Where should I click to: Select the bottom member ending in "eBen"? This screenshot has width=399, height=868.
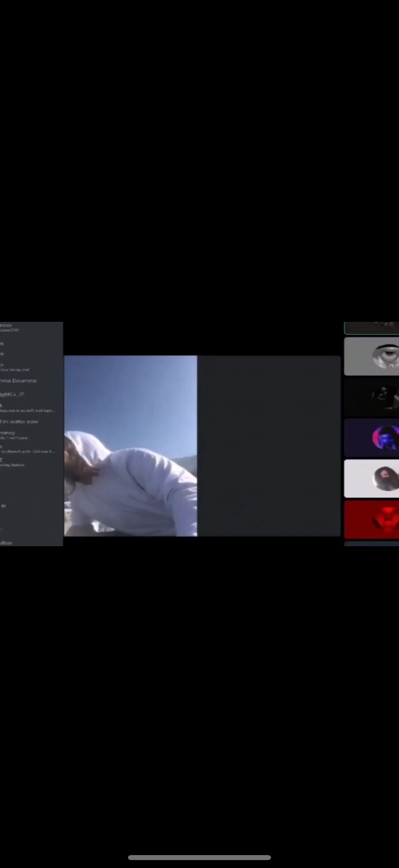coord(7,543)
